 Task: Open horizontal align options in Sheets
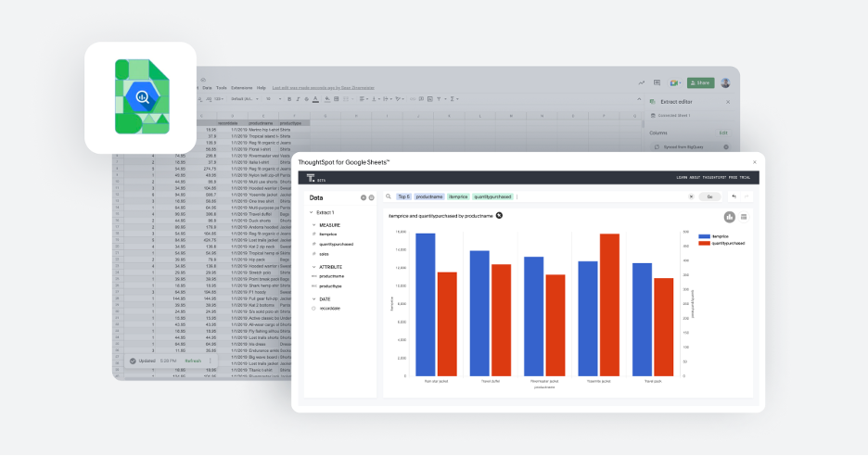point(364,99)
